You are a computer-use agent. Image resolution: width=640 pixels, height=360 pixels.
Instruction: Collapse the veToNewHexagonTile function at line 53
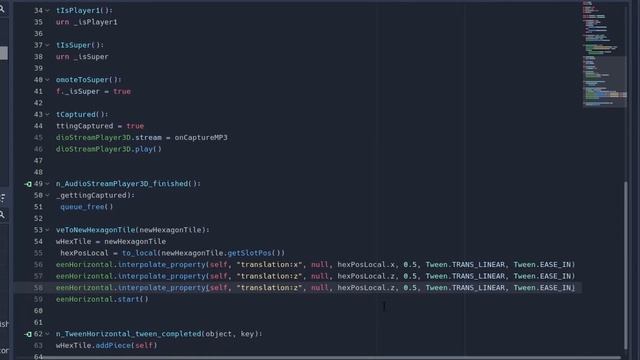47,230
